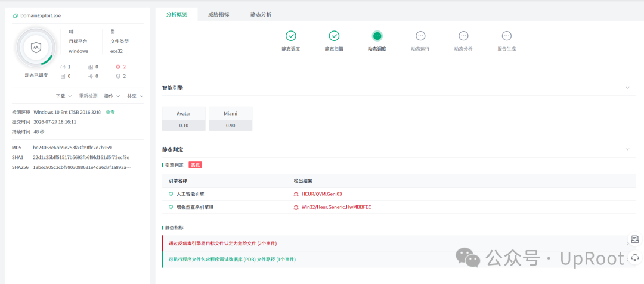Open the 下载 dropdown
This screenshot has width=644, height=284.
64,96
